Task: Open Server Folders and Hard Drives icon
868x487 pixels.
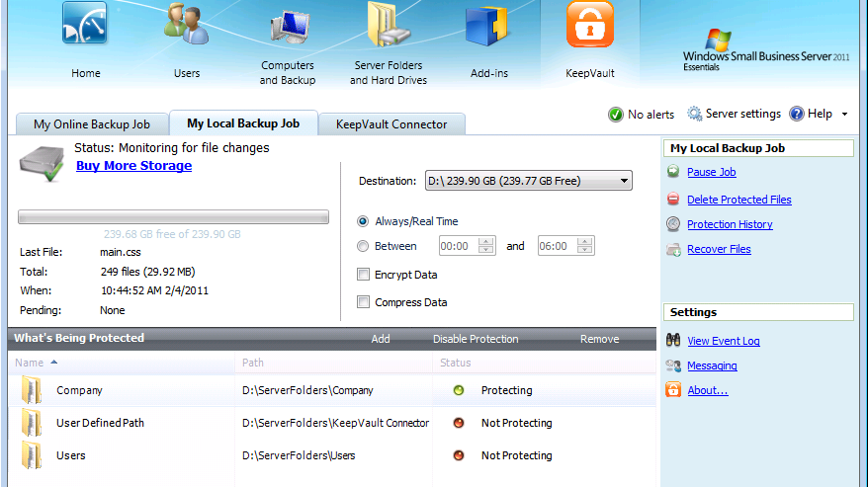Action: pyautogui.click(x=389, y=28)
